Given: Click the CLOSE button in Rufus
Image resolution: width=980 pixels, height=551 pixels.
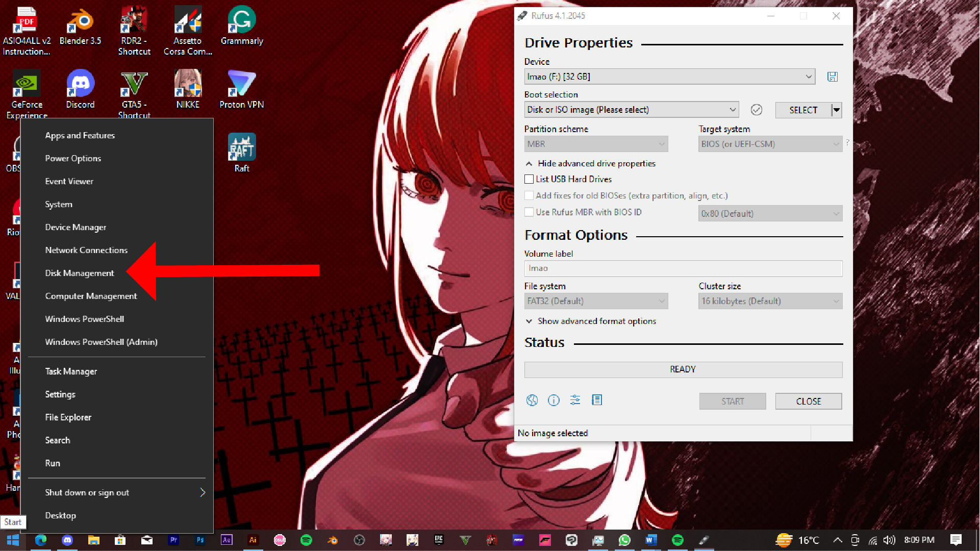Looking at the screenshot, I should point(809,402).
